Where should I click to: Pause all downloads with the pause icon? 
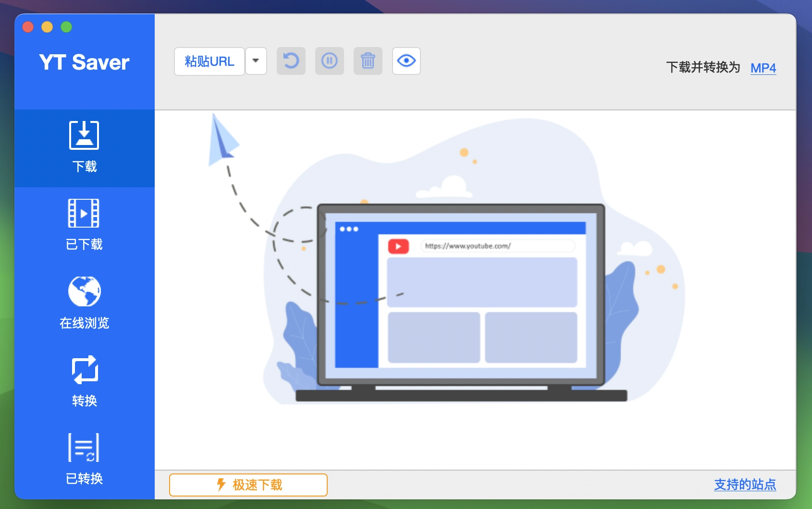point(329,61)
